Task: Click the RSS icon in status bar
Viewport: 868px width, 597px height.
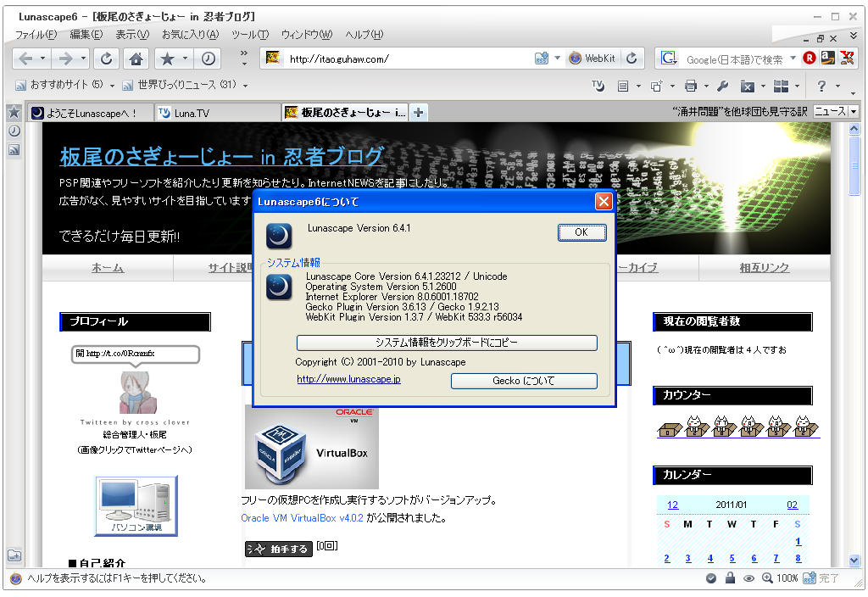Action: [810, 578]
